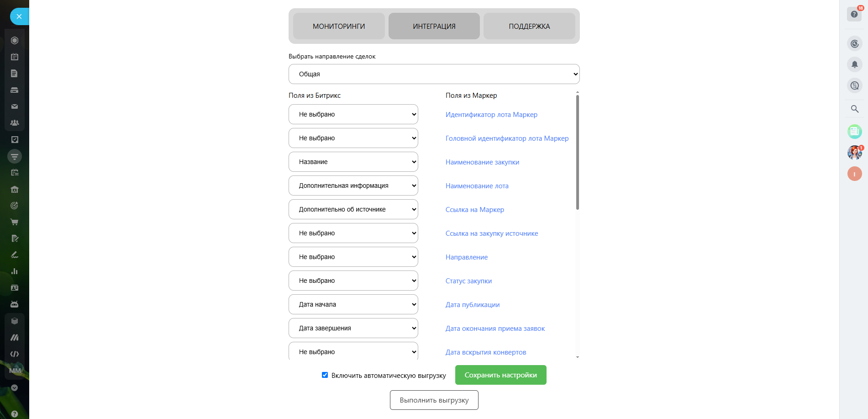Click the CRM funnel icon in sidebar

tap(15, 156)
